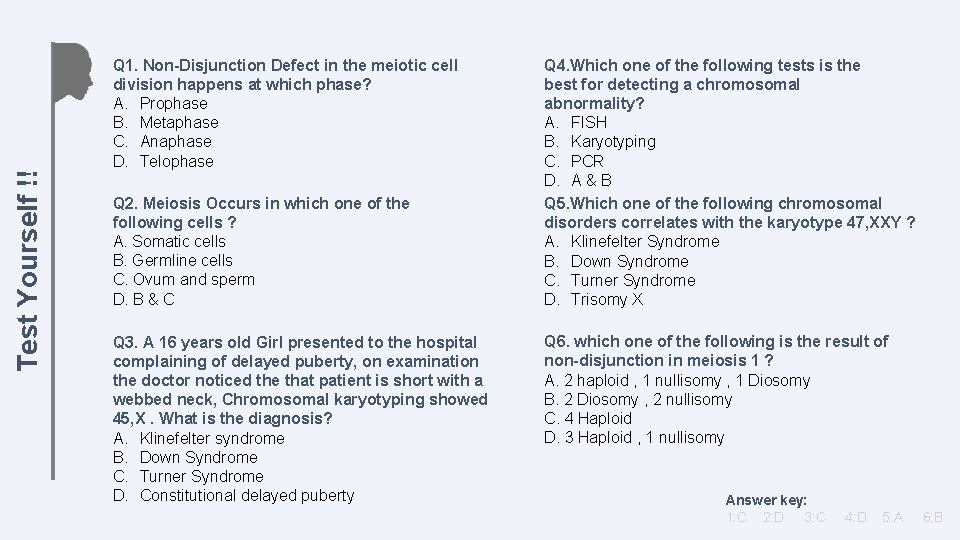Select the "Telophase" answer option
960x540 pixels.
pyautogui.click(x=176, y=161)
